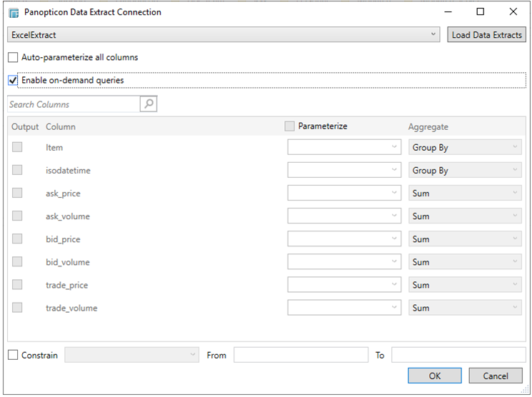Uncheck Enable on-demand queries
This screenshot has width=532, height=397.
coord(13,81)
